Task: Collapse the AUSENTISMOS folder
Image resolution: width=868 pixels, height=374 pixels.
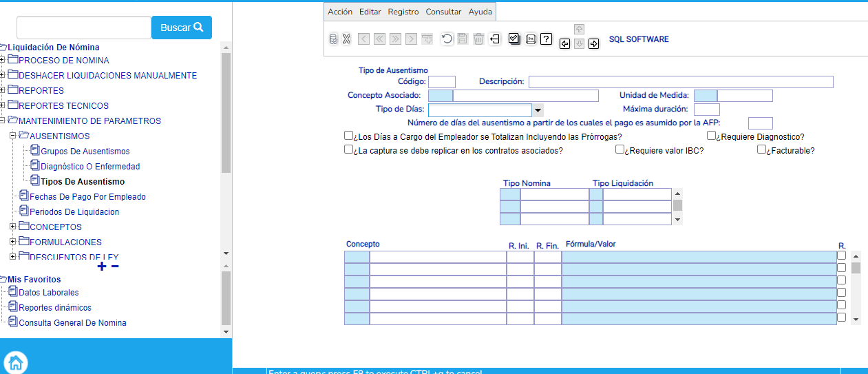Action: (x=12, y=136)
